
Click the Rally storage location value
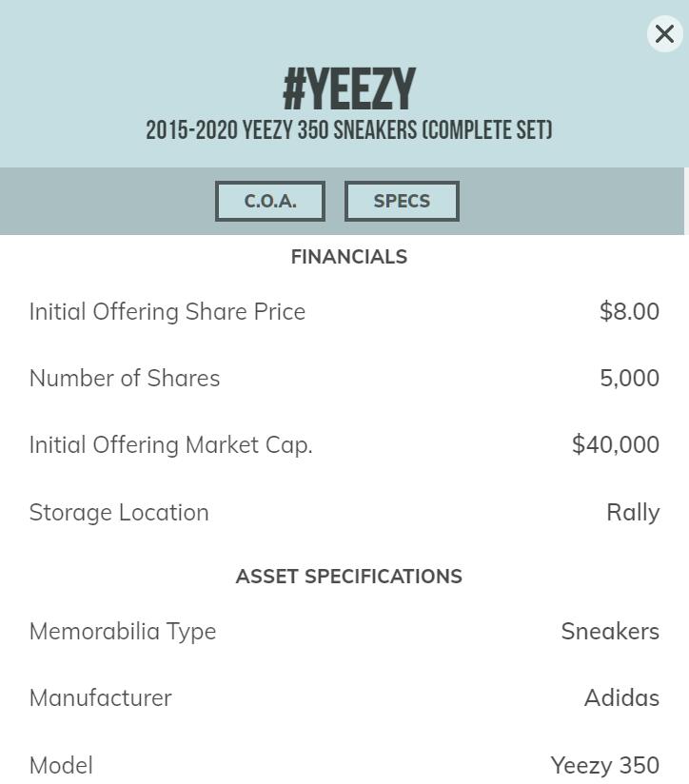click(x=633, y=513)
